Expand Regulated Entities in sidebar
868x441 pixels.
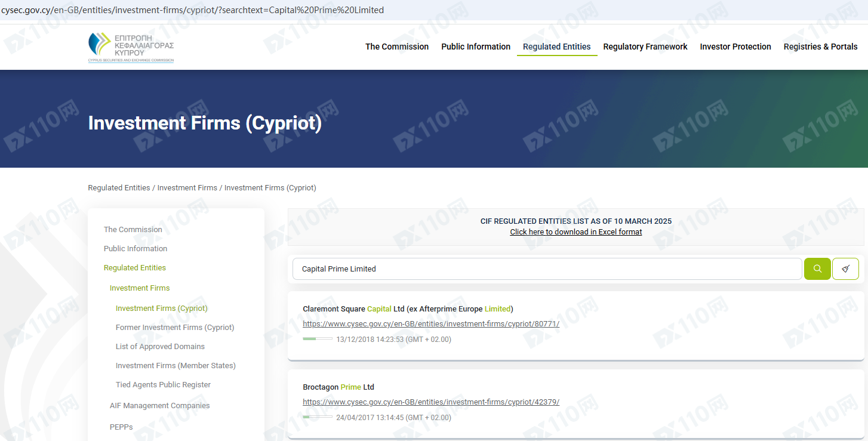135,268
